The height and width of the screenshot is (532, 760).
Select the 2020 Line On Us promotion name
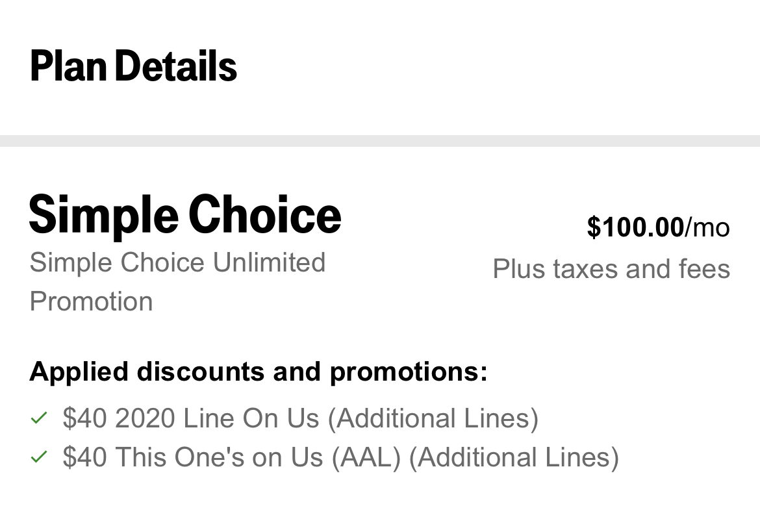218,418
